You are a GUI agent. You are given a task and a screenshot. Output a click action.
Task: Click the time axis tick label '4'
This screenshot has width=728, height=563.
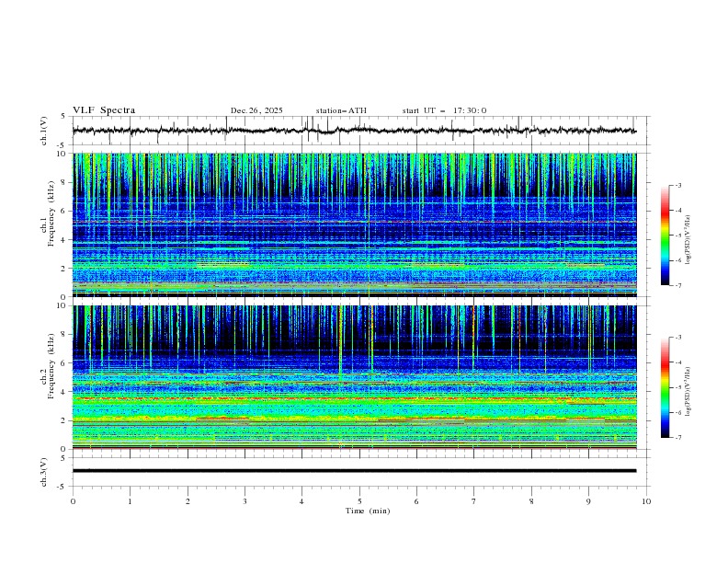(301, 501)
